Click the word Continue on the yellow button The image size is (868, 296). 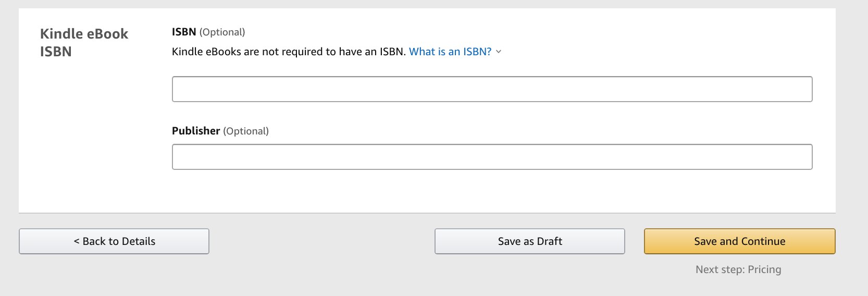point(763,241)
